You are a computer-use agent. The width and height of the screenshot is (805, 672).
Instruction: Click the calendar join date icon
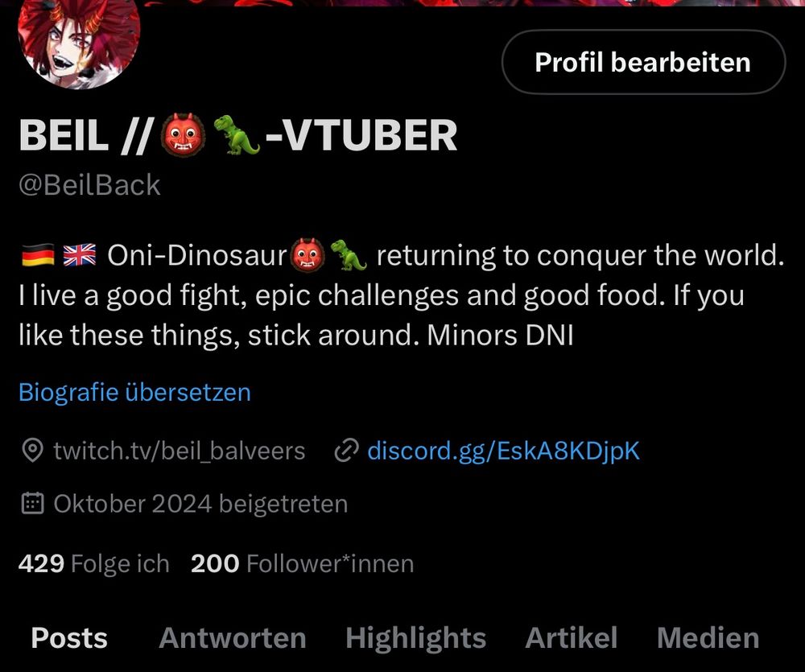[x=33, y=504]
